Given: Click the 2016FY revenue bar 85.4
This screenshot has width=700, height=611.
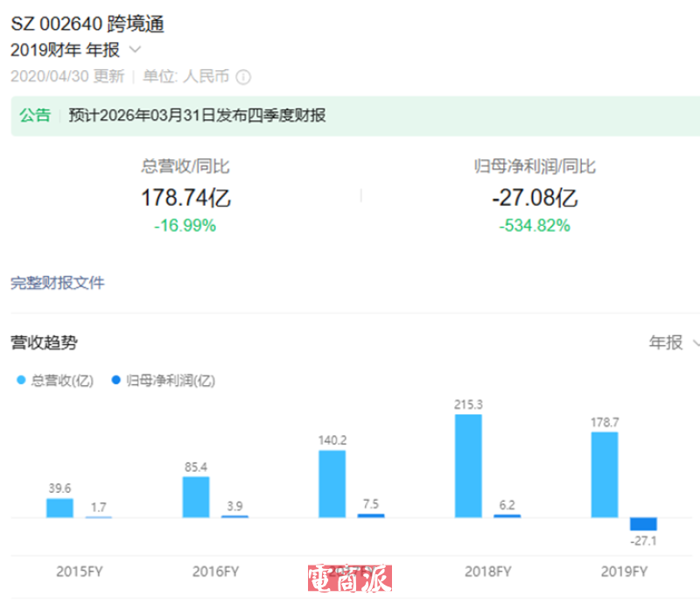Looking at the screenshot, I should click(x=196, y=496).
